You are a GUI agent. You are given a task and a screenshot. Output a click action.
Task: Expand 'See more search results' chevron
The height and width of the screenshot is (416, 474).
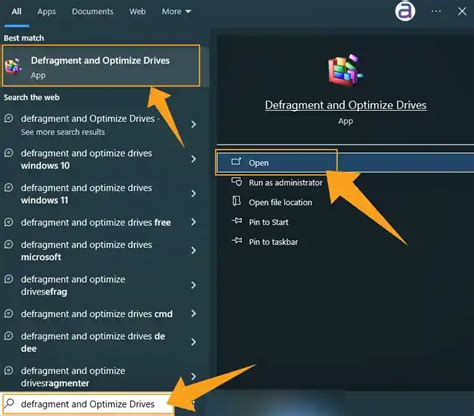(x=194, y=124)
